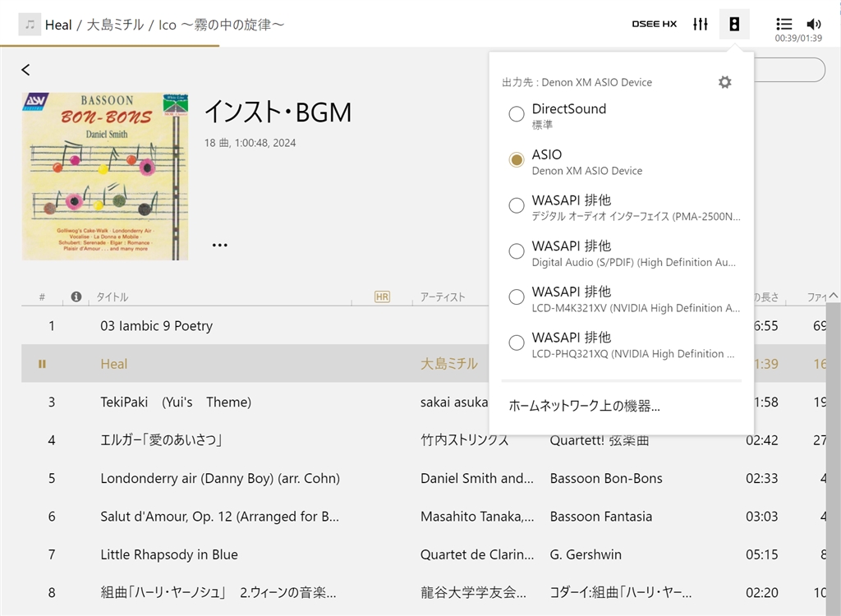The width and height of the screenshot is (841, 616).
Task: Click the scroll-up arrow of track list
Action: (833, 295)
